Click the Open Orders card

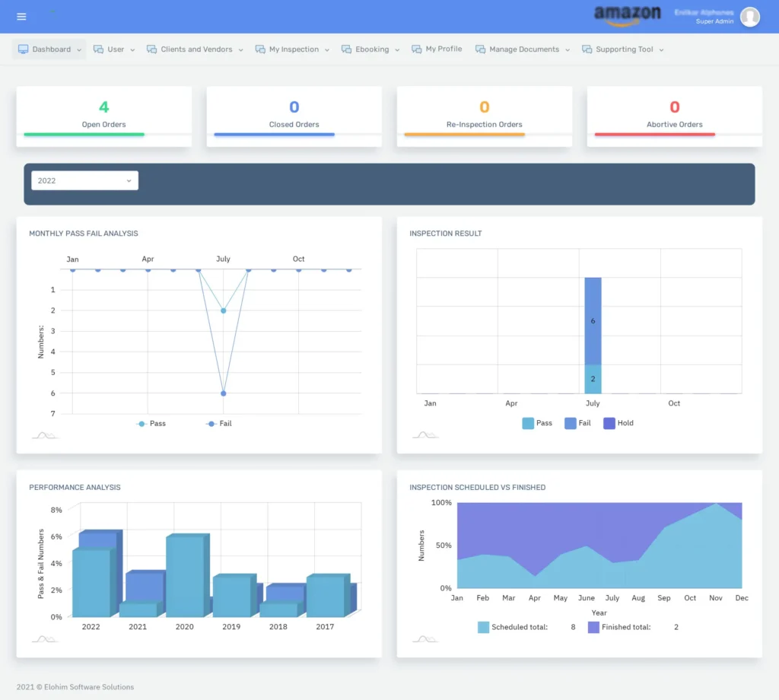[x=103, y=114]
